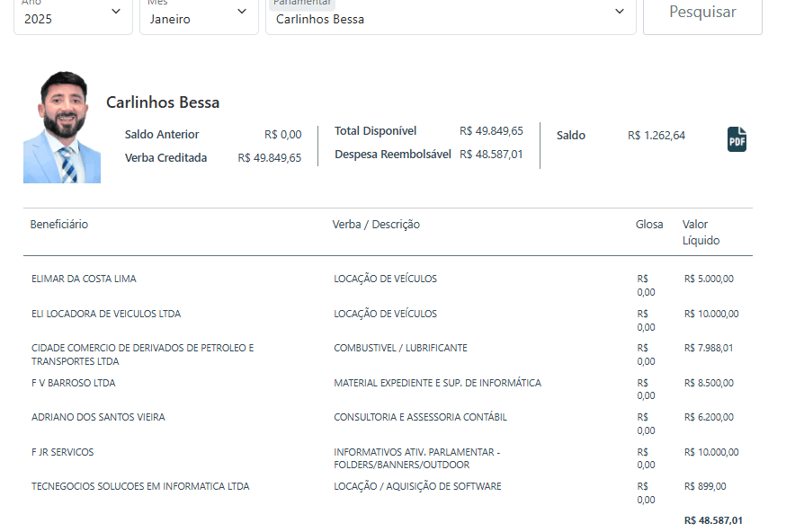Select the F JR SERVICOS row
Screen dimensions: 804x532
tap(62, 453)
